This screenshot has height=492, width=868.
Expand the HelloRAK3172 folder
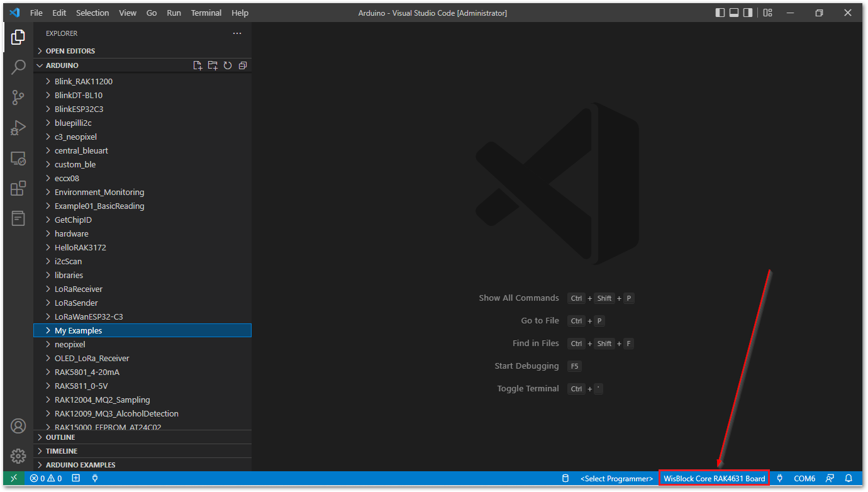click(142, 248)
